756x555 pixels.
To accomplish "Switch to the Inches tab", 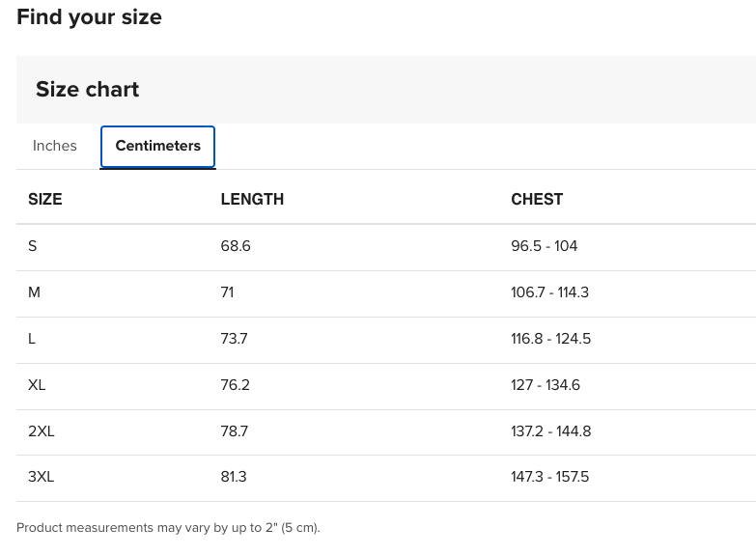I will click(x=55, y=146).
